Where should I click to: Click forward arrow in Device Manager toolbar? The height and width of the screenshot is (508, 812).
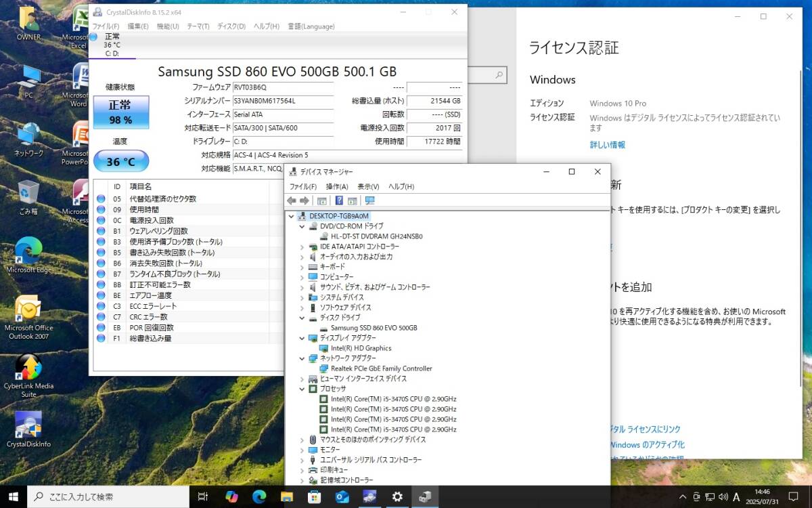click(304, 200)
